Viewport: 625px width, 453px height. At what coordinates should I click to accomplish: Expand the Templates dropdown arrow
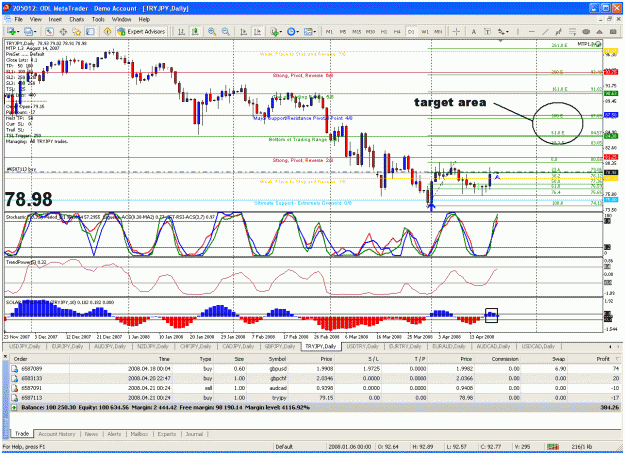pos(314,32)
